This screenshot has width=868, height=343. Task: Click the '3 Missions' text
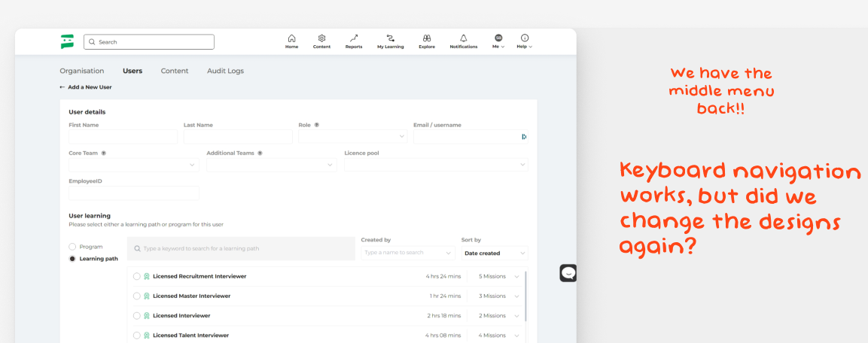coord(492,296)
